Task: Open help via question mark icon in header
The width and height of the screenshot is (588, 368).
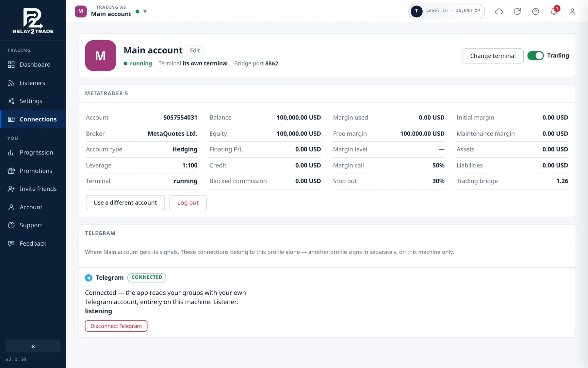Action: tap(535, 11)
